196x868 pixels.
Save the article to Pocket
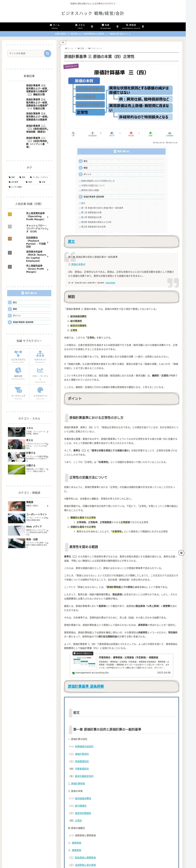[131, 134]
